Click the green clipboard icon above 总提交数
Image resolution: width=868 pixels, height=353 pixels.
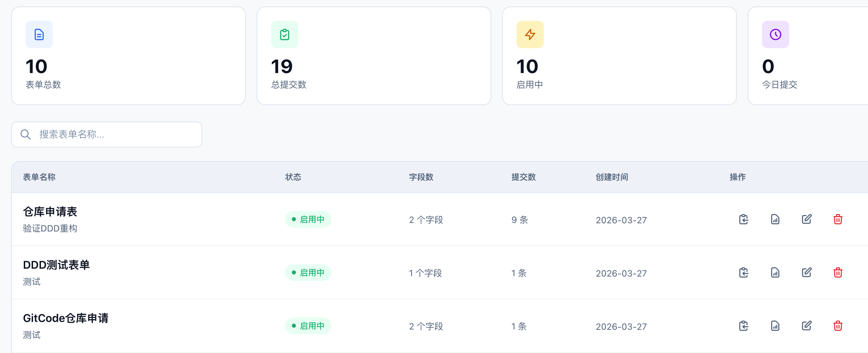tap(285, 34)
